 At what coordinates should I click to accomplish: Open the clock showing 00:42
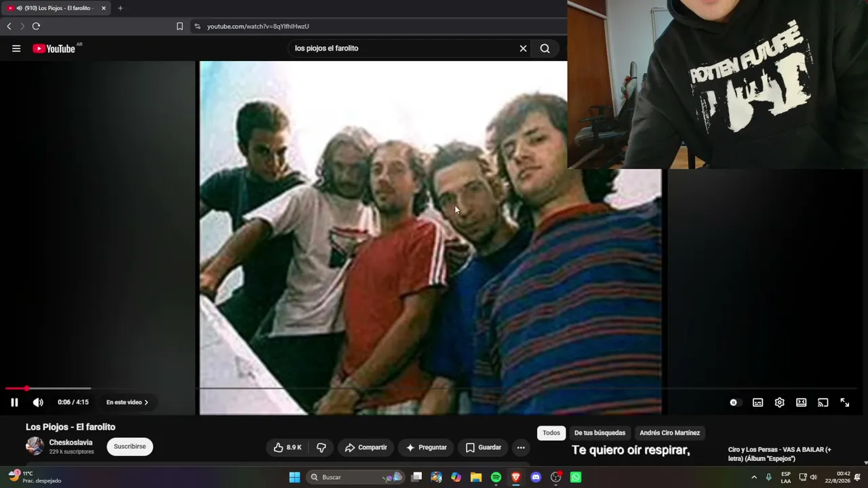click(837, 477)
